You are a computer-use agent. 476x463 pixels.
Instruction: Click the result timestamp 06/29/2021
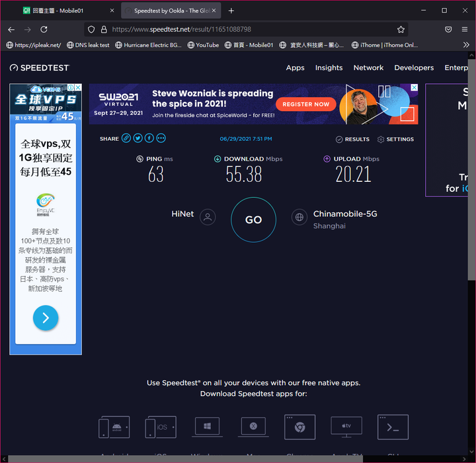pyautogui.click(x=246, y=139)
